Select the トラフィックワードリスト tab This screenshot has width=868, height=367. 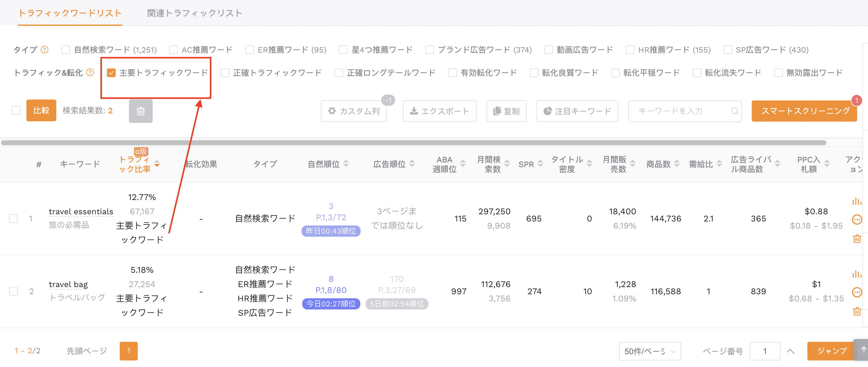(x=70, y=13)
